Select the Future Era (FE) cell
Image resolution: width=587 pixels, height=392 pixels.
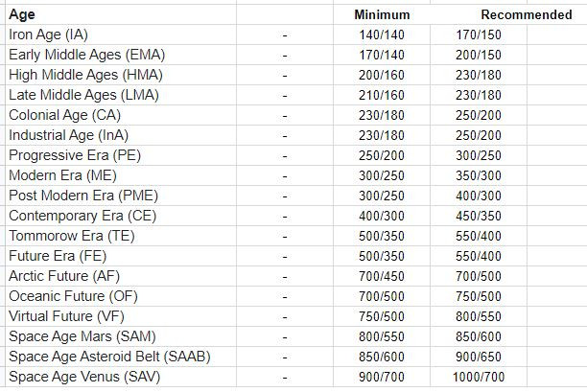click(x=121, y=256)
